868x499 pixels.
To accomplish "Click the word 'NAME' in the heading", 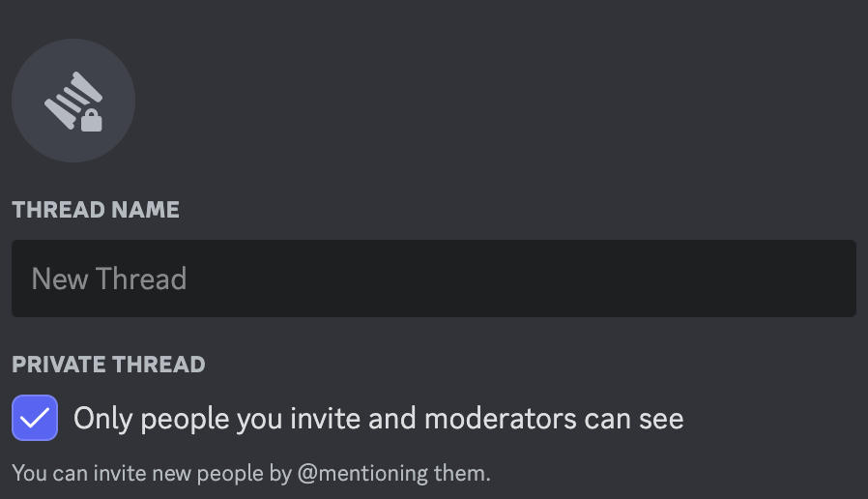I will click(146, 210).
